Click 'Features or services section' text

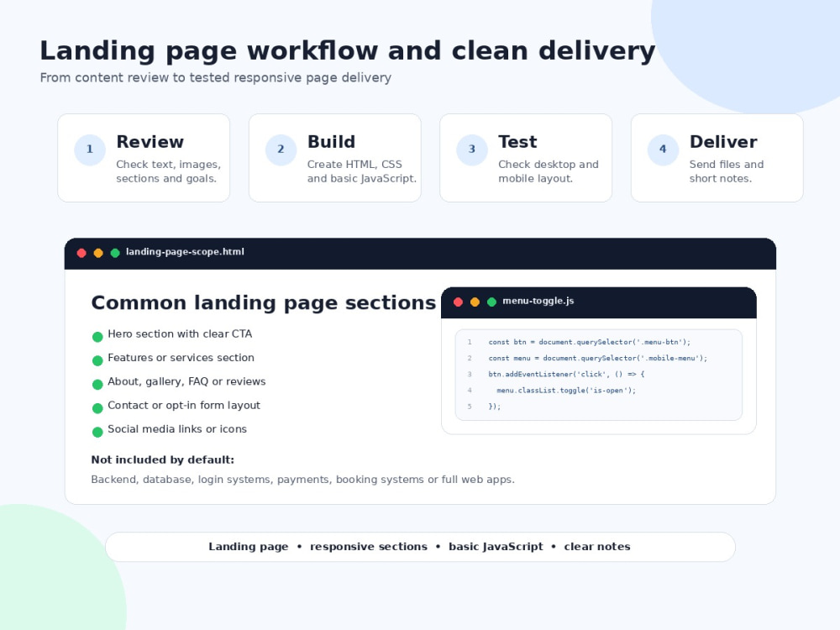point(181,357)
